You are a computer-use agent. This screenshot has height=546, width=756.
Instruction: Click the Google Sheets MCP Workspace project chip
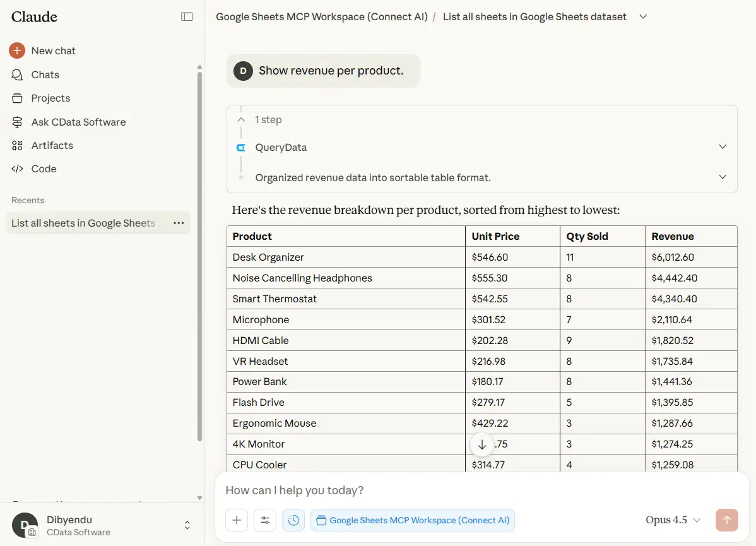(413, 520)
